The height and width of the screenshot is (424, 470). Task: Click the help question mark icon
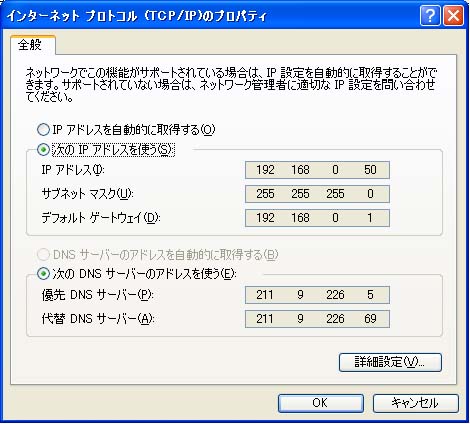pos(430,16)
